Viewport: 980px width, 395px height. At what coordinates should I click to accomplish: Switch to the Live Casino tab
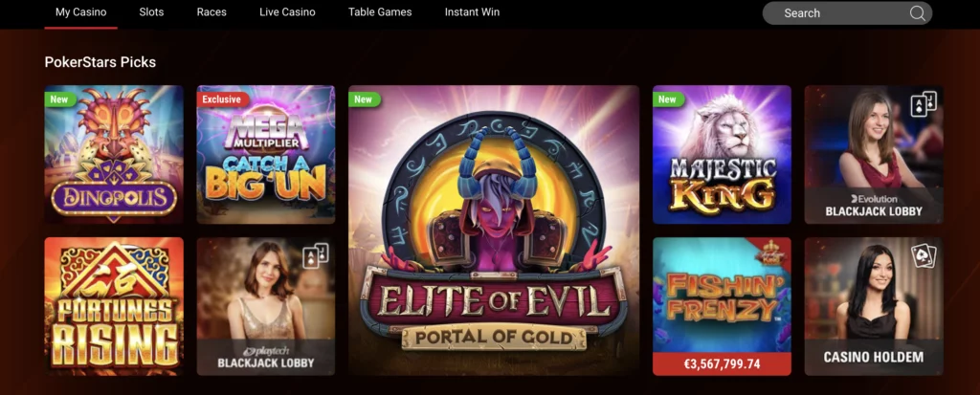pyautogui.click(x=287, y=11)
